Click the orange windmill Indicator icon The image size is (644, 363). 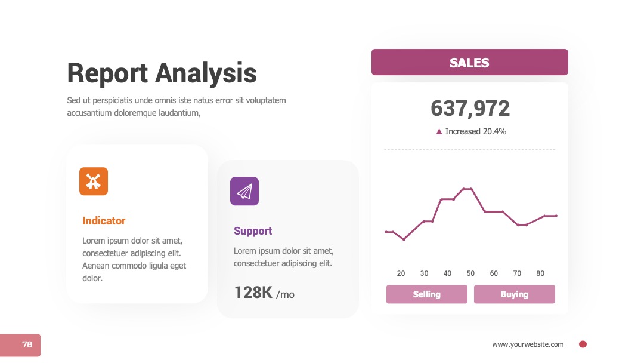(94, 181)
